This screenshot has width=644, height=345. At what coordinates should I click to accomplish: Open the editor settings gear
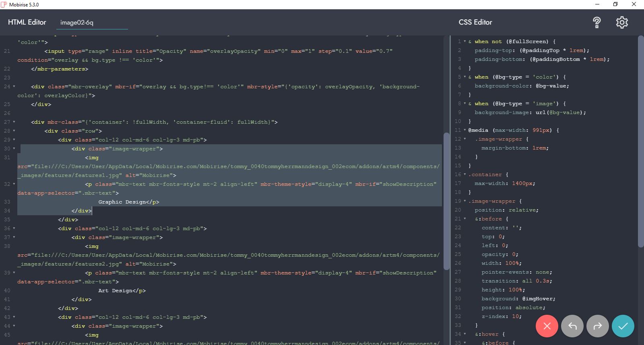coord(622,23)
